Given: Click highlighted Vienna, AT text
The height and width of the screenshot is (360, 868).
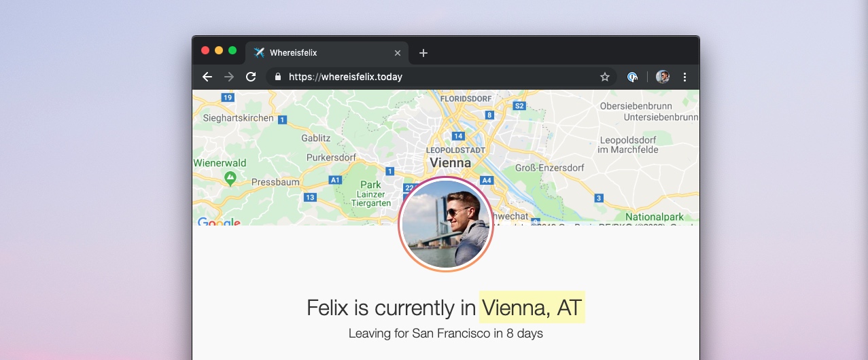Looking at the screenshot, I should [532, 308].
